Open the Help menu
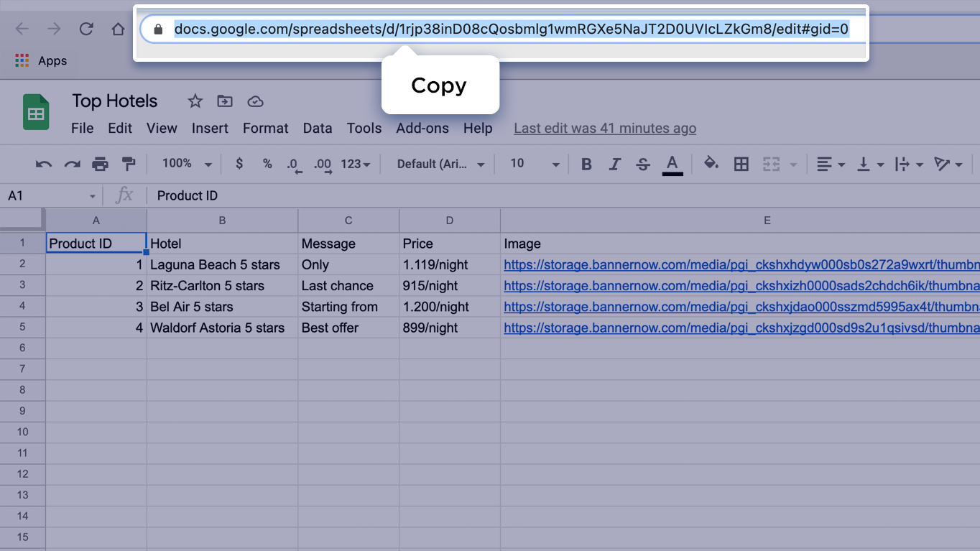Viewport: 980px width, 551px height. point(478,128)
